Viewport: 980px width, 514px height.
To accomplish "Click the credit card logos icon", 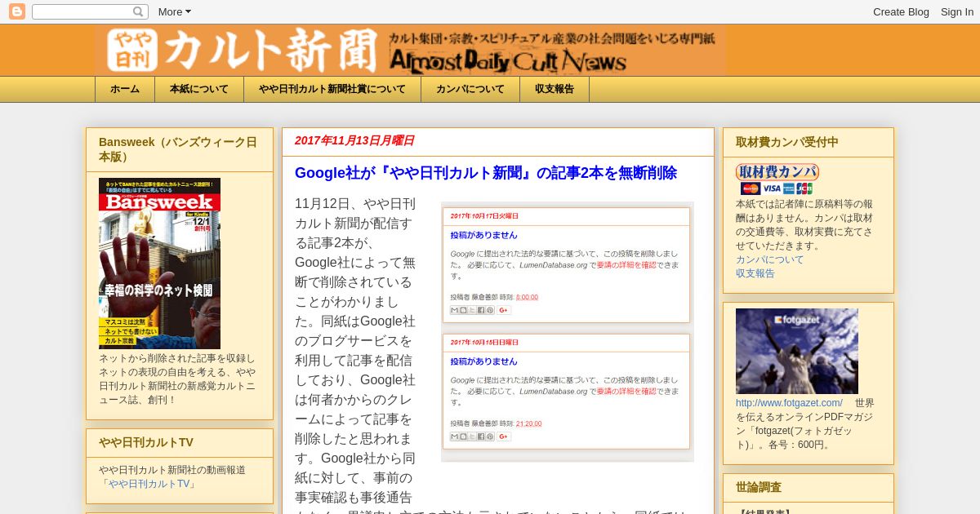I will point(777,188).
